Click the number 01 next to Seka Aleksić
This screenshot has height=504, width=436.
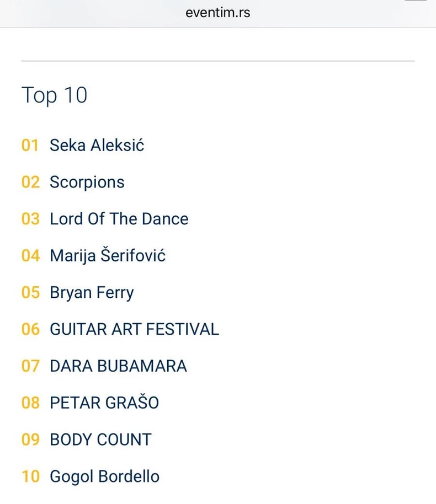click(29, 145)
